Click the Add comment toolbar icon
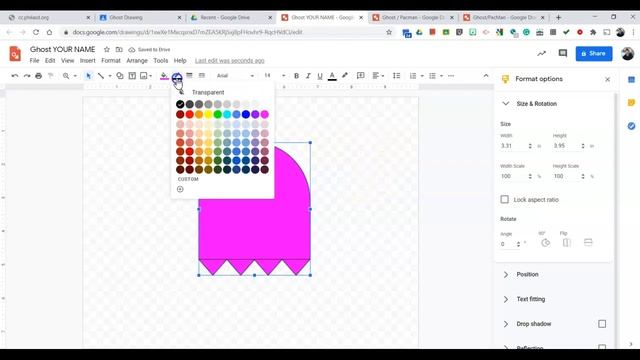Image resolution: width=640 pixels, height=360 pixels. 360,76
